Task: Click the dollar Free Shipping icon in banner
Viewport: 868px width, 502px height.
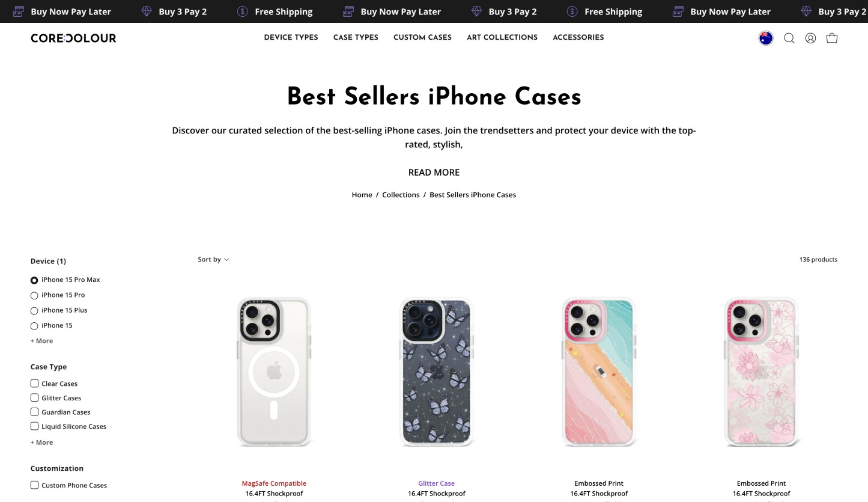Action: [x=243, y=11]
